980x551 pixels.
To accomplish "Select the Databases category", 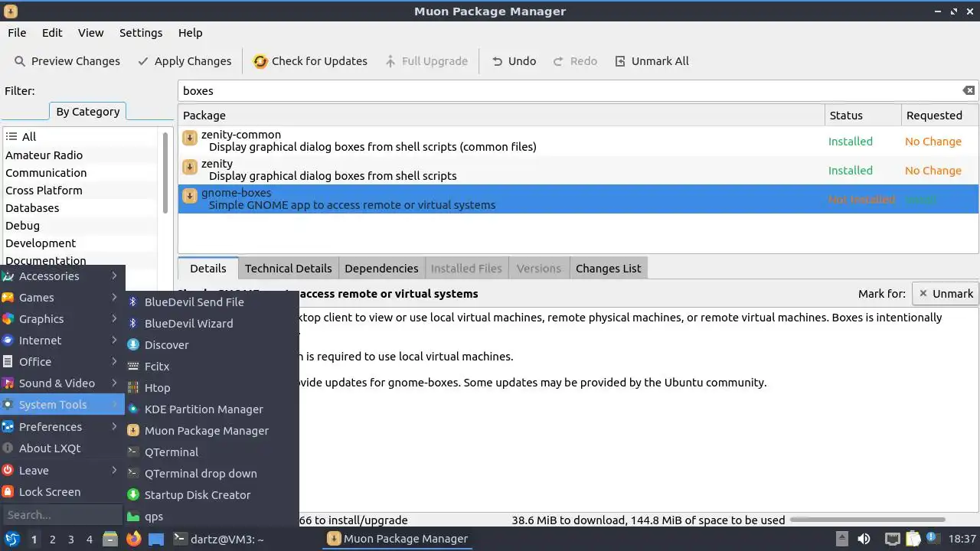I will (x=80, y=208).
